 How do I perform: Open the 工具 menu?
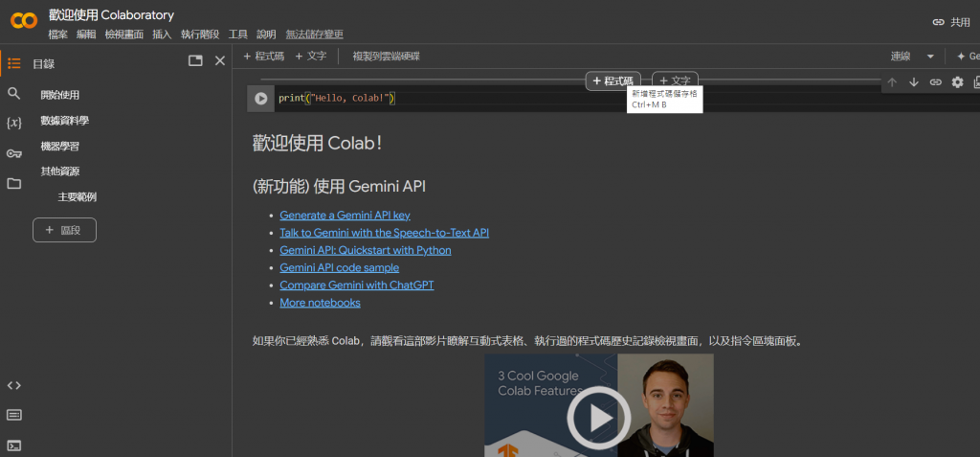238,34
